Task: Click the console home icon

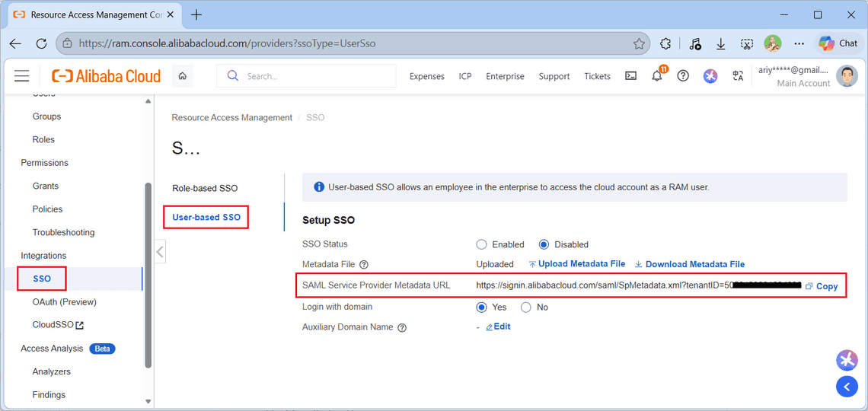Action: coord(182,76)
